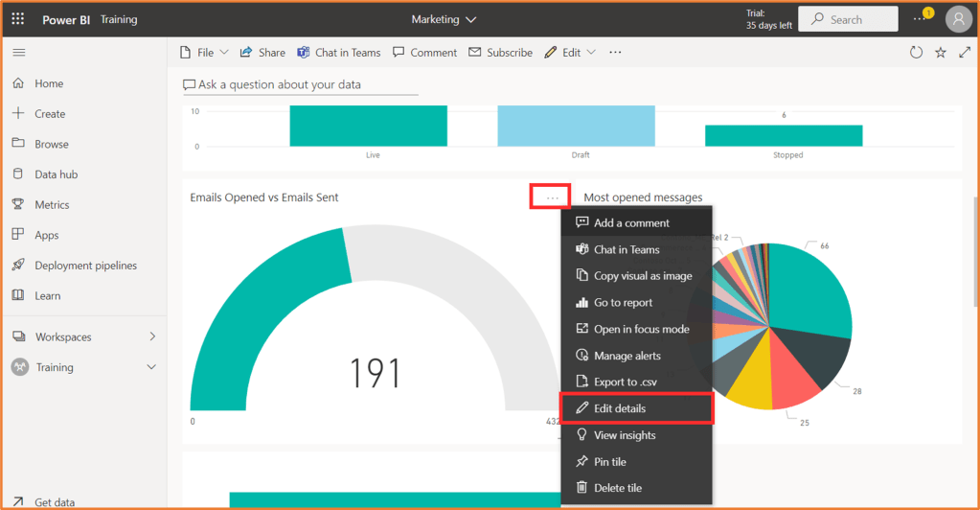Select View insights menu item
Screen dimensions: 980x510
point(636,435)
